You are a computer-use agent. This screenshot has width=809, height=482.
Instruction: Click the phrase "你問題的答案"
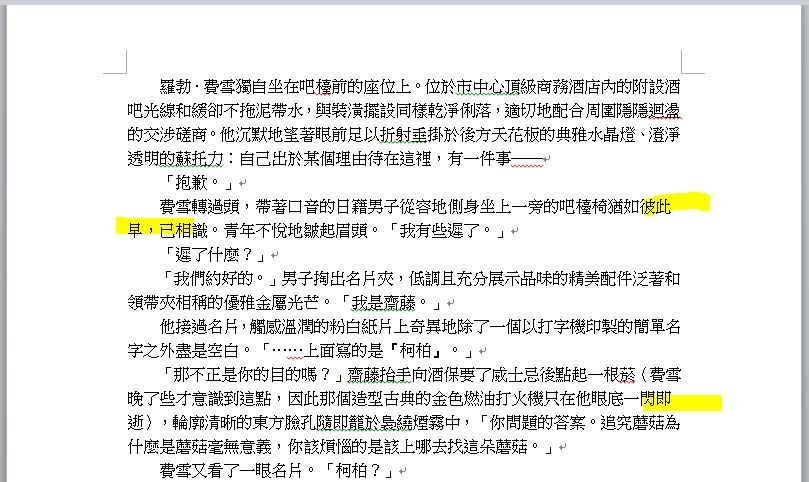coord(537,423)
